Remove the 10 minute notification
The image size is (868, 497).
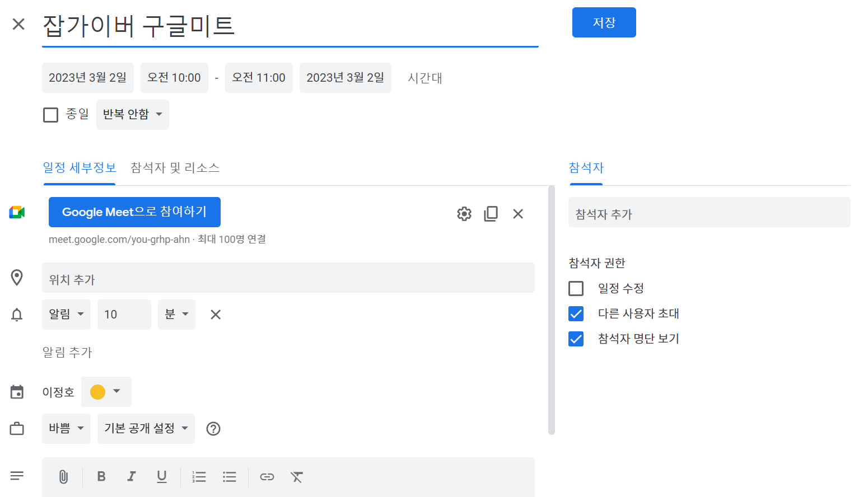(x=216, y=315)
